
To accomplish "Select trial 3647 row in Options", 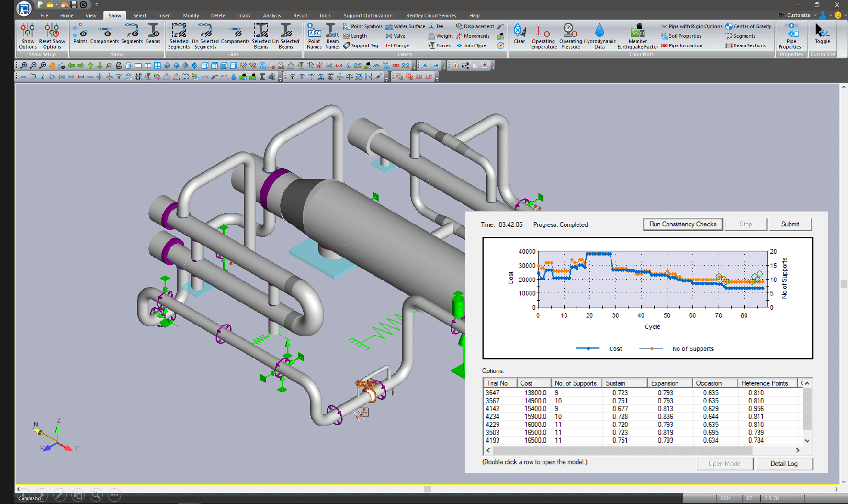I will tap(643, 392).
